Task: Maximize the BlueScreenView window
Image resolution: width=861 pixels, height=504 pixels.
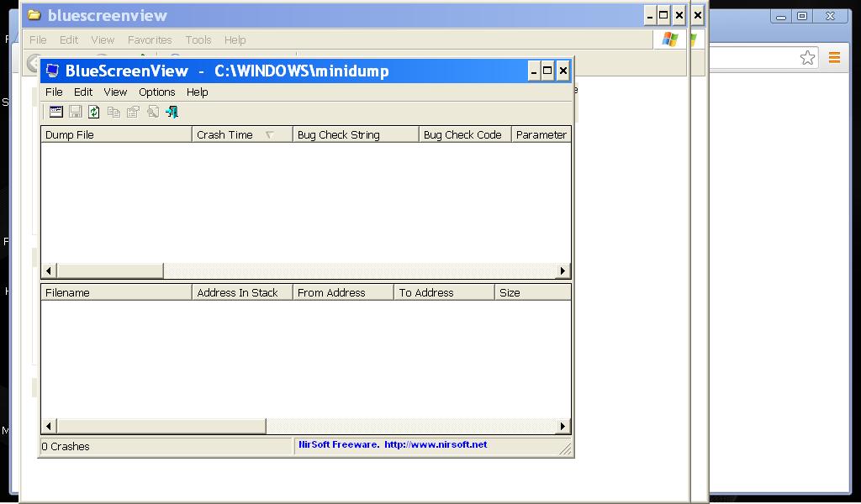Action: point(547,71)
